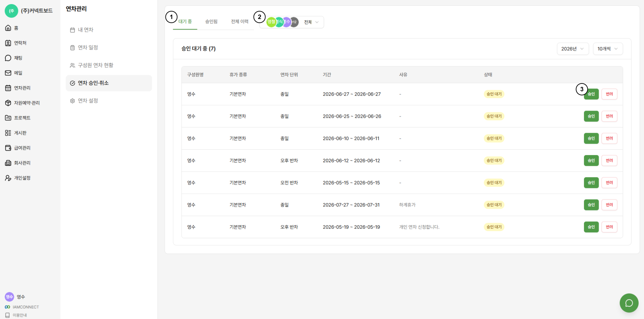644x319 pixels.
Task: Open the 회사관리 company icon
Action: [8, 163]
